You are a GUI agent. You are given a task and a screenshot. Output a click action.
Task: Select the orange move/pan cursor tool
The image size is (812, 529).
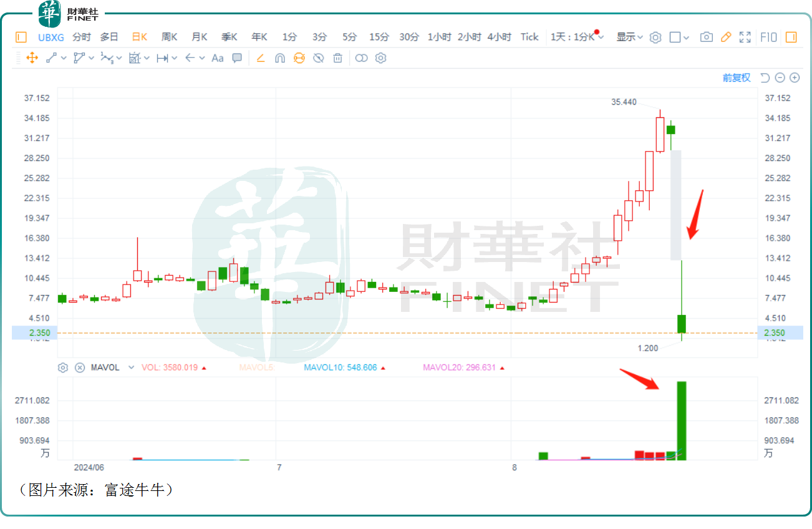click(32, 58)
